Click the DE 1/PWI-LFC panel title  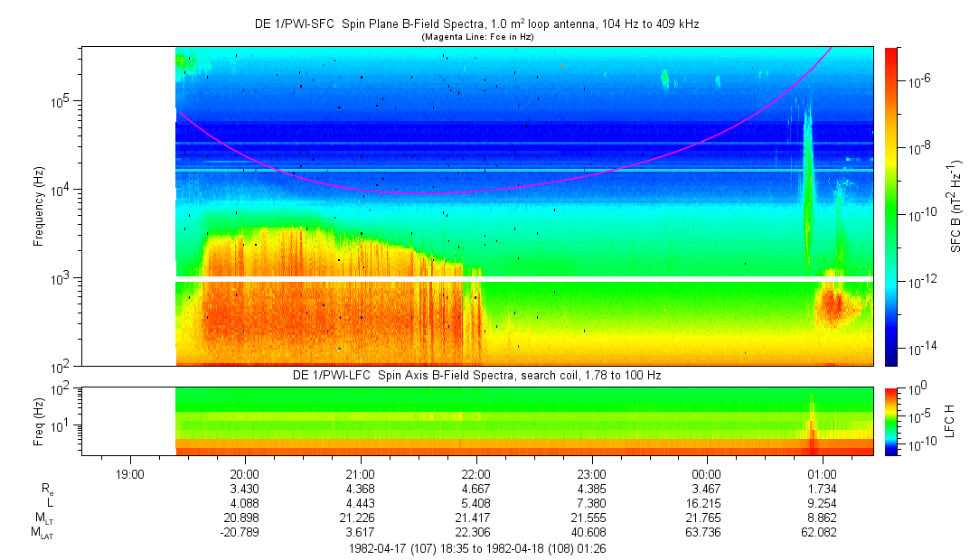click(x=476, y=375)
